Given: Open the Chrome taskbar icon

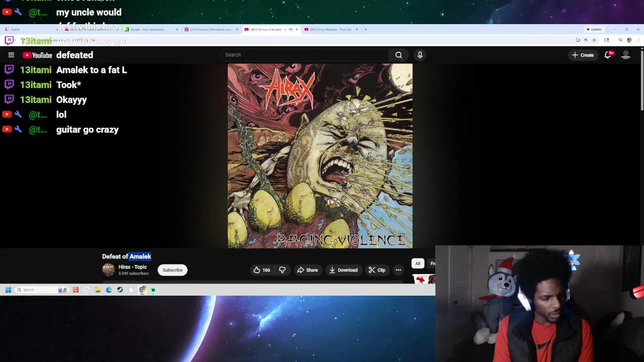Looking at the screenshot, I should point(142,290).
